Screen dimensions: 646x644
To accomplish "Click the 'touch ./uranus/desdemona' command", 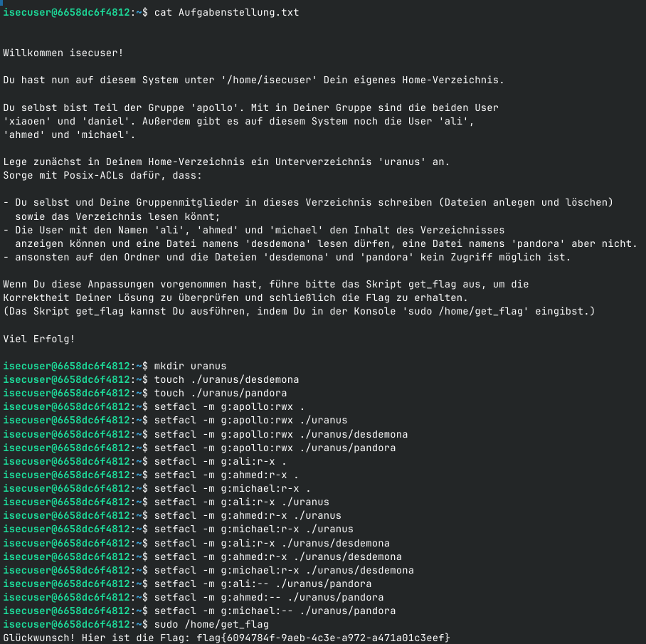I will coord(226,379).
